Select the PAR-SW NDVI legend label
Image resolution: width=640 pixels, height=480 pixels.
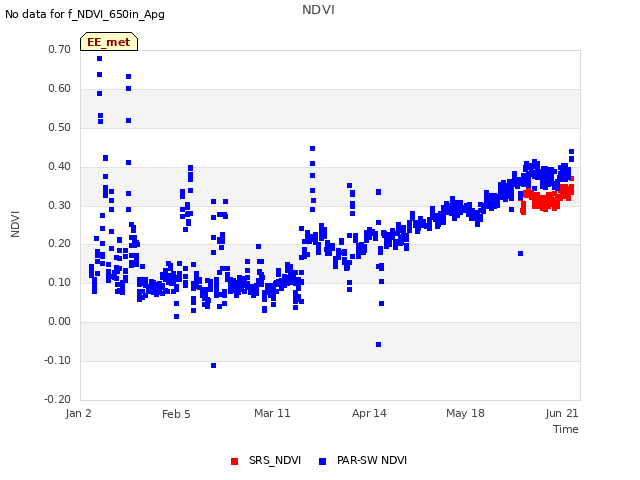[x=372, y=460]
